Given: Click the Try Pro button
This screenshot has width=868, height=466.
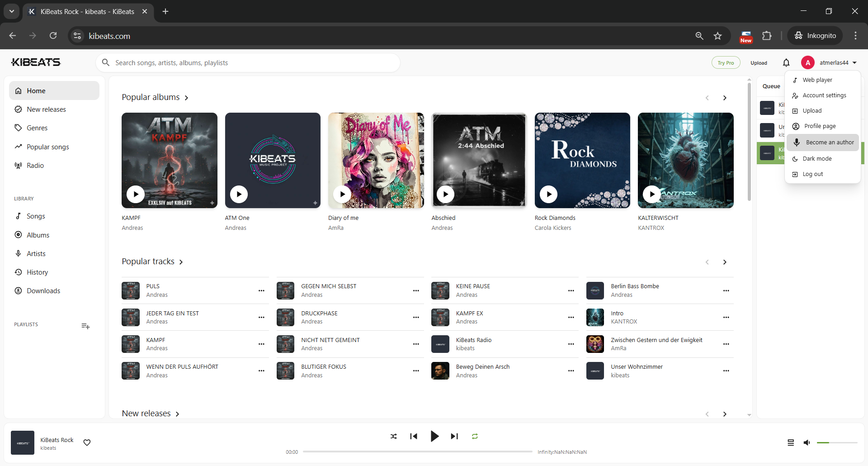Looking at the screenshot, I should coord(726,63).
